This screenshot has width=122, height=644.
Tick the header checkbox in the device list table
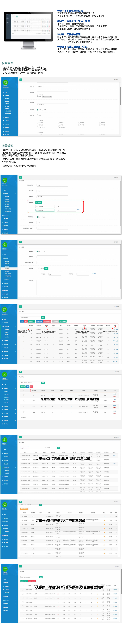[x=23, y=325]
